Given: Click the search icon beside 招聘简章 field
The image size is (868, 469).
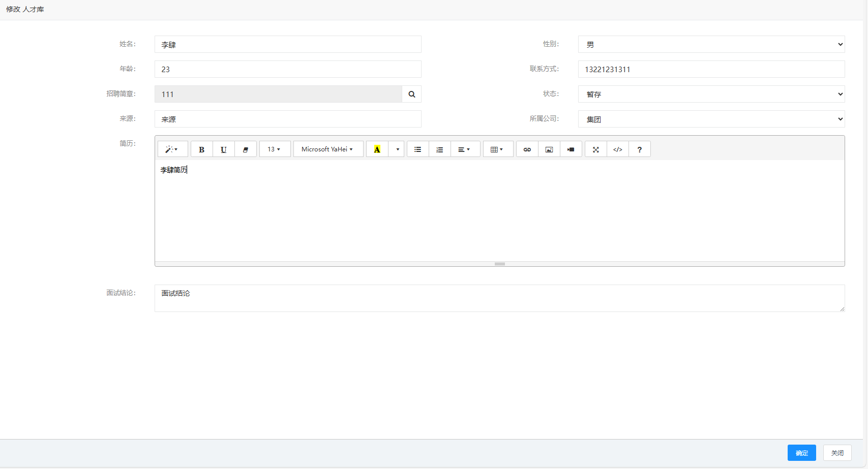Looking at the screenshot, I should pos(412,94).
